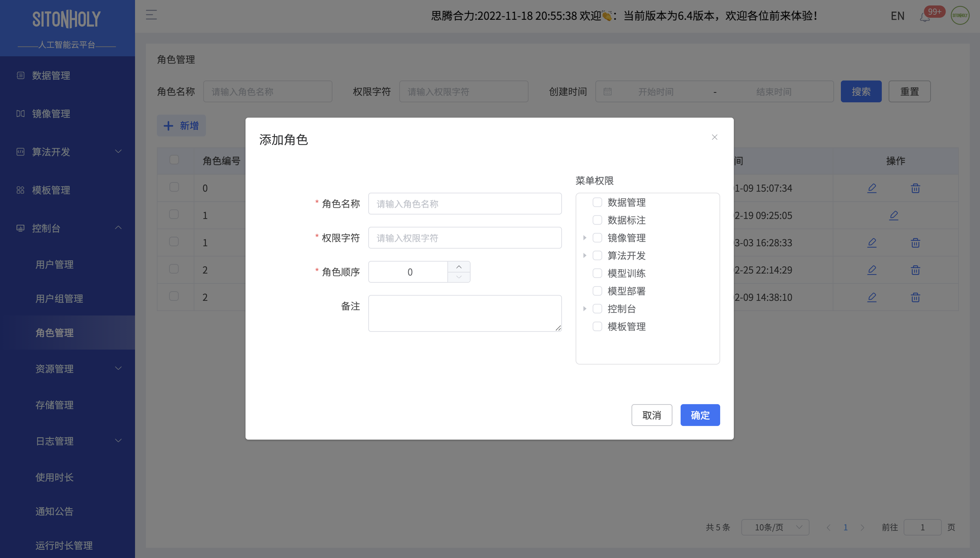The height and width of the screenshot is (558, 980).
Task: Open 存储管理 in the sidebar
Action: click(55, 405)
